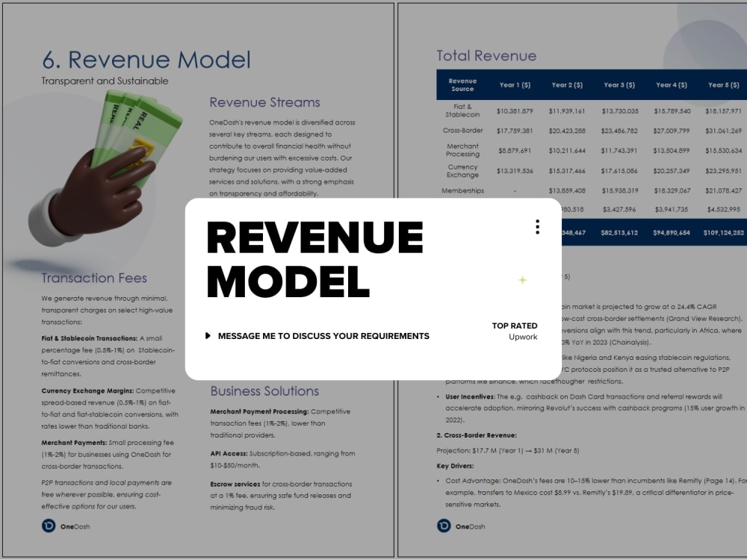Open the three-dot menu on the overlay card

(x=537, y=227)
